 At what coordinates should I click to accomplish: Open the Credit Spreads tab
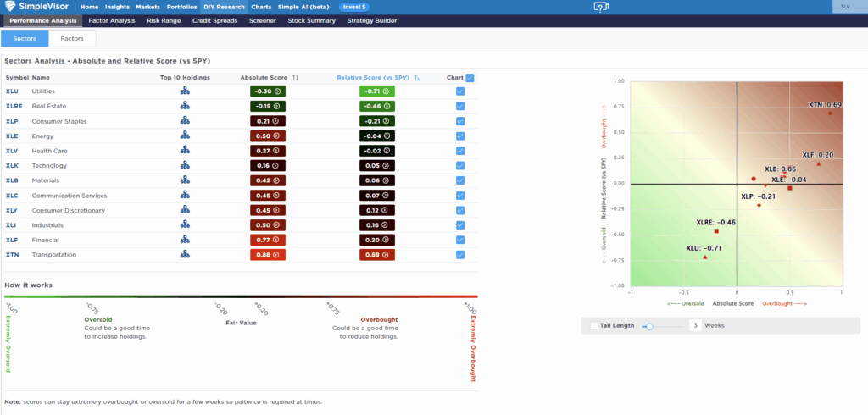[x=214, y=20]
